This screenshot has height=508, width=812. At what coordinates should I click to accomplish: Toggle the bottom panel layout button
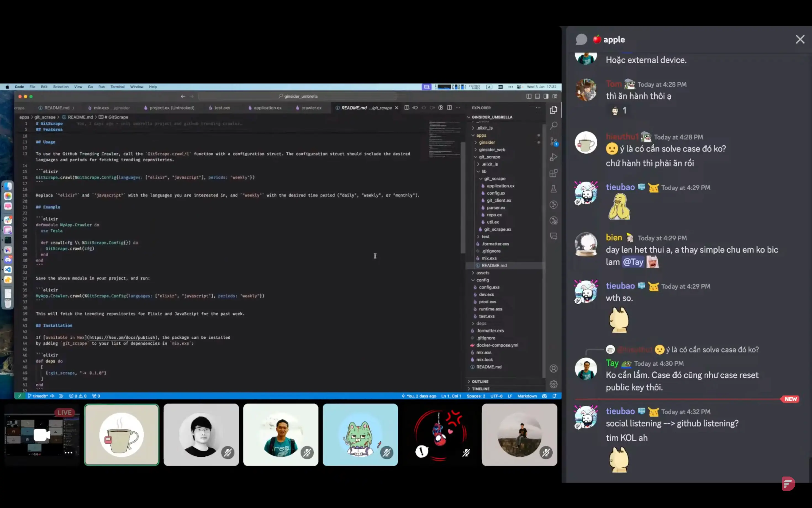click(x=537, y=96)
